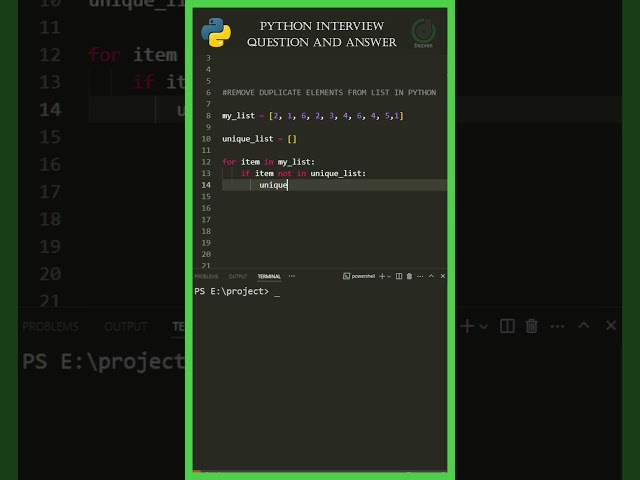Click 'for item in my_list:' line
The width and height of the screenshot is (640, 480).
268,162
